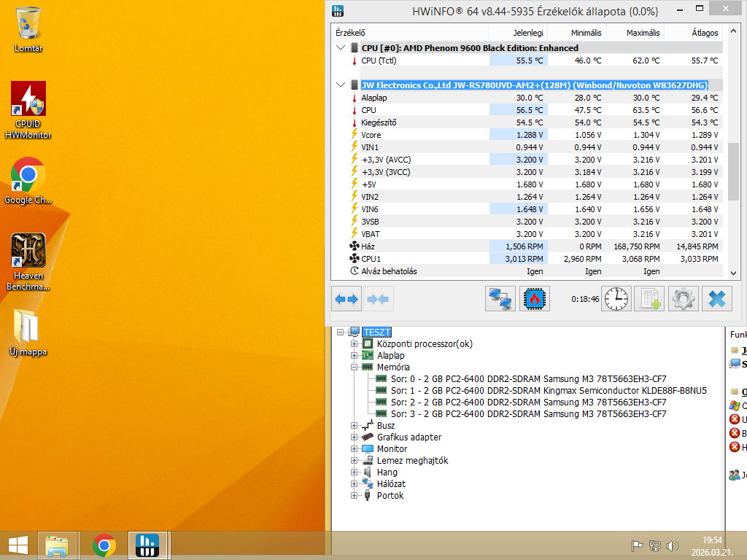
Task: Expand the Hálózat tree node
Action: coord(354,484)
